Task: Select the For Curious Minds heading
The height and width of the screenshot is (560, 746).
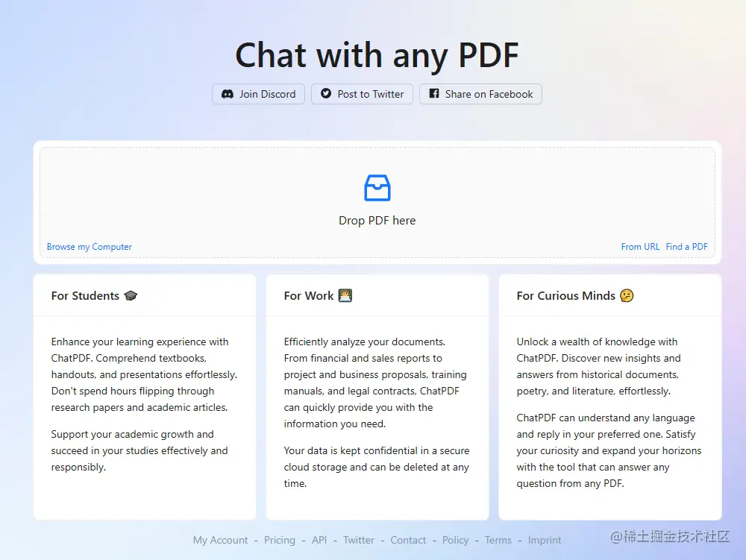Action: [x=566, y=296]
